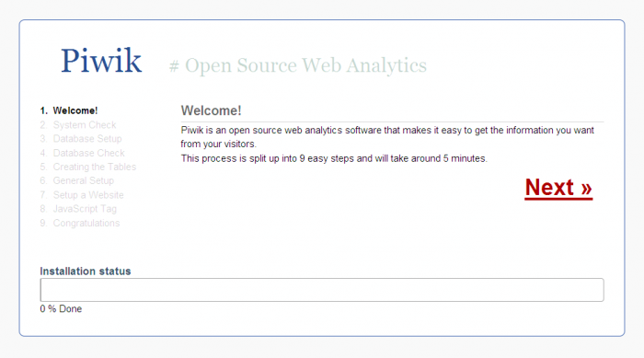
Task: Select step 9 Congratulations
Action: pyautogui.click(x=80, y=223)
